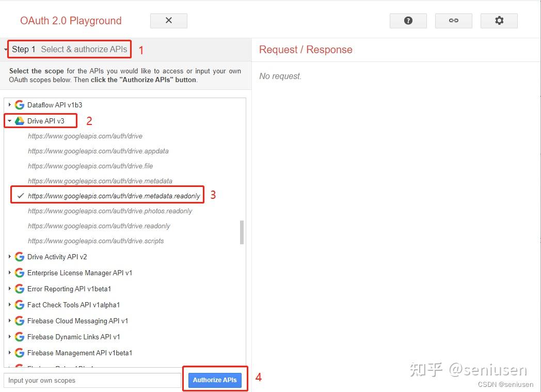Screen dimensions: 541x392
Task: Collapse the Drive API v3 section
Action: (9, 120)
